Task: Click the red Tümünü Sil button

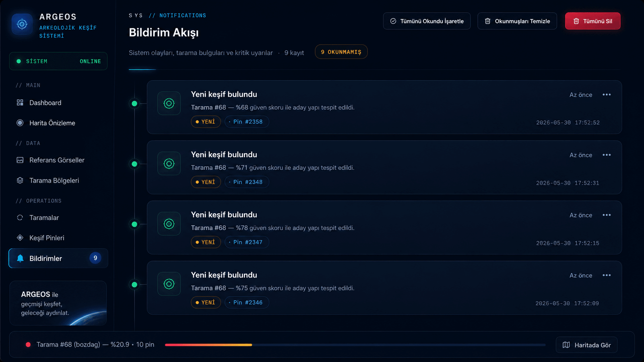Action: click(593, 21)
